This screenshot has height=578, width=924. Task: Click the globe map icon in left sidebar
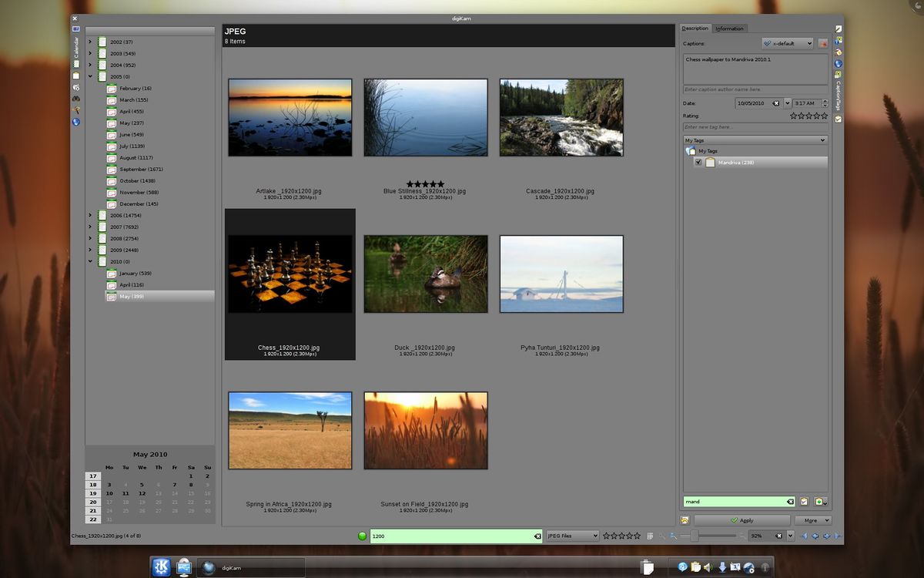point(76,122)
